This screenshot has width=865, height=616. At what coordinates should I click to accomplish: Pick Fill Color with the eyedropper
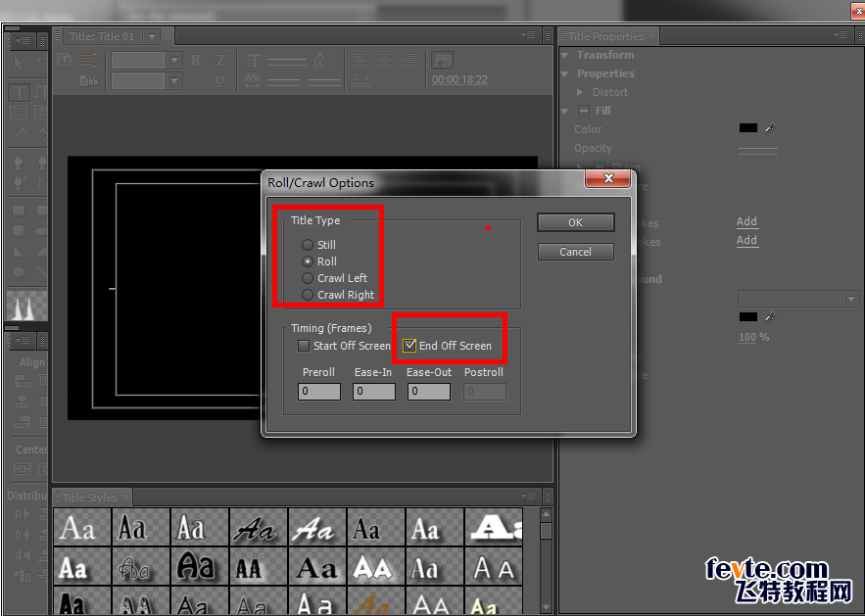click(x=770, y=128)
